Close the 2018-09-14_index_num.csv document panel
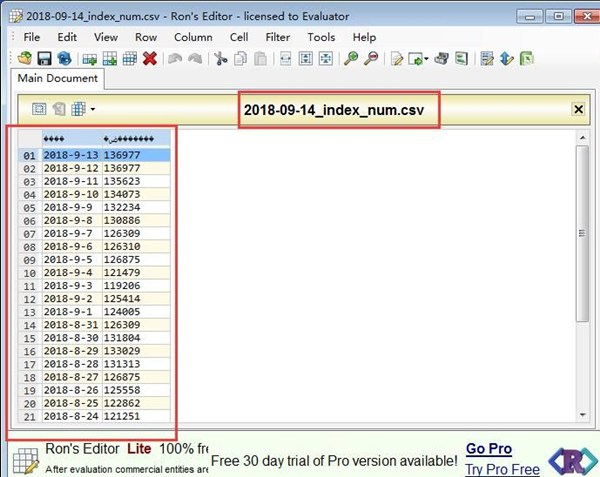The width and height of the screenshot is (600, 477). [x=578, y=109]
